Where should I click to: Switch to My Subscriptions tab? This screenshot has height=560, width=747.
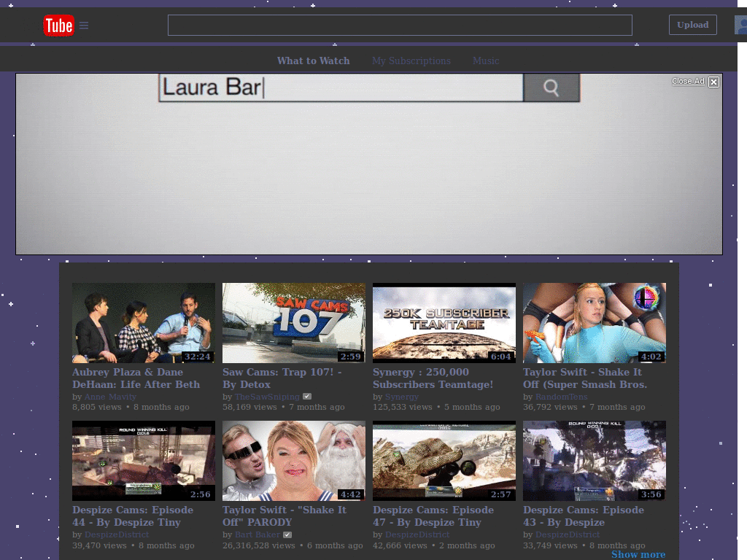(x=411, y=61)
